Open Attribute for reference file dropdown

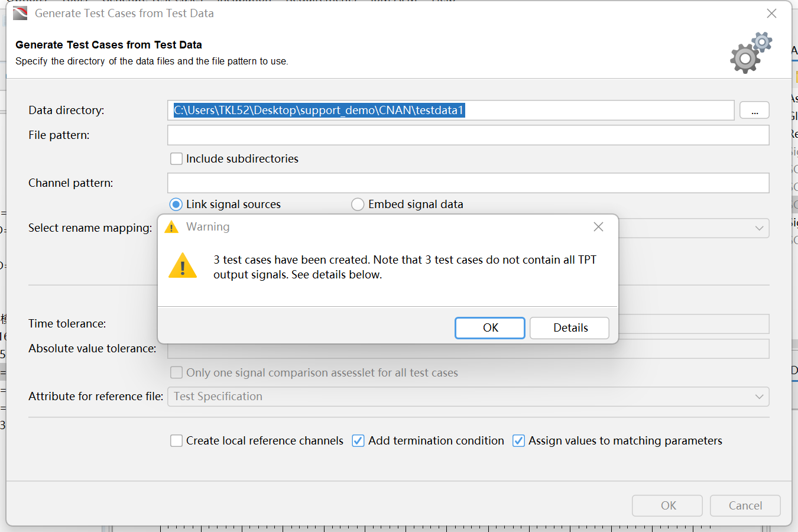click(468, 397)
